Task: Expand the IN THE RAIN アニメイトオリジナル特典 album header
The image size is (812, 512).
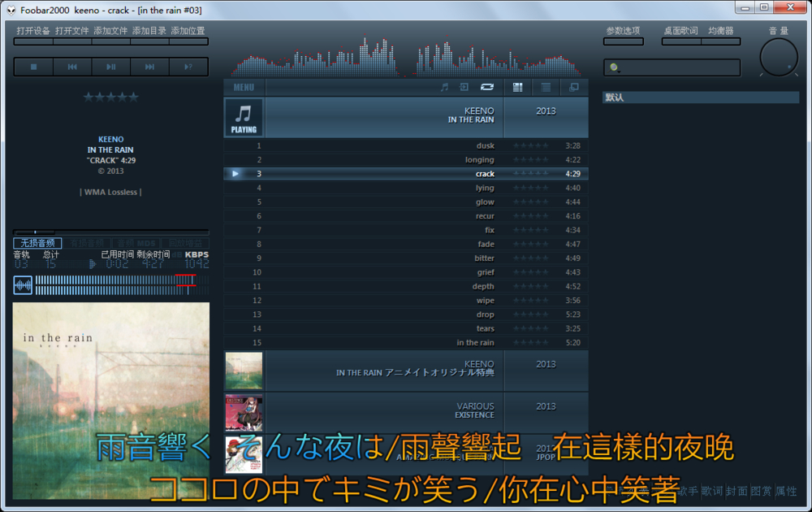Action: point(406,371)
